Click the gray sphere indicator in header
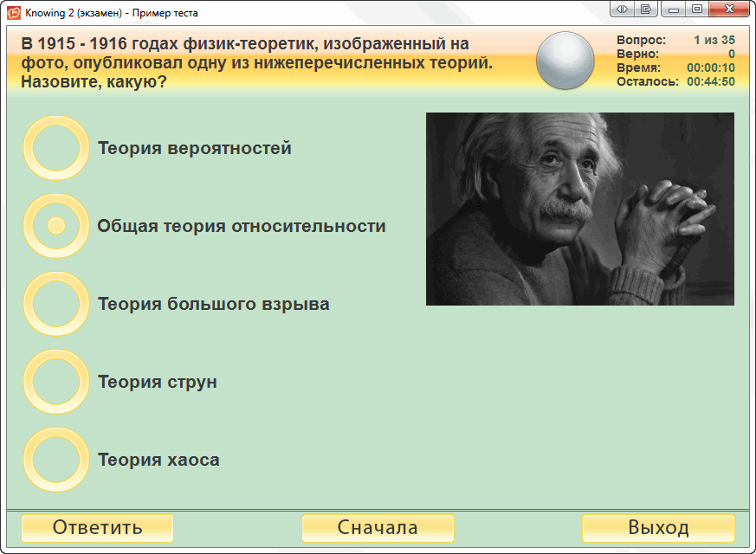756x554 pixels. click(565, 61)
